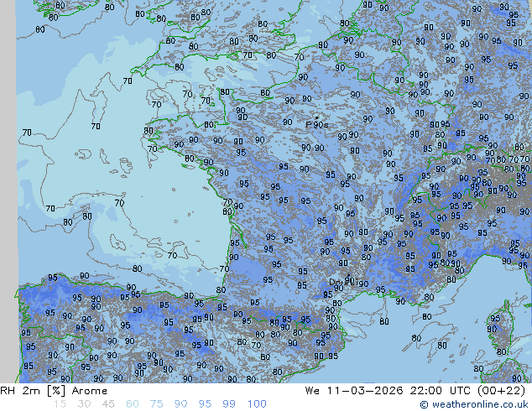Click the date 'We 11-03-2026 22:00 UTC (00+22)'
The width and height of the screenshot is (532, 411).
[415, 391]
